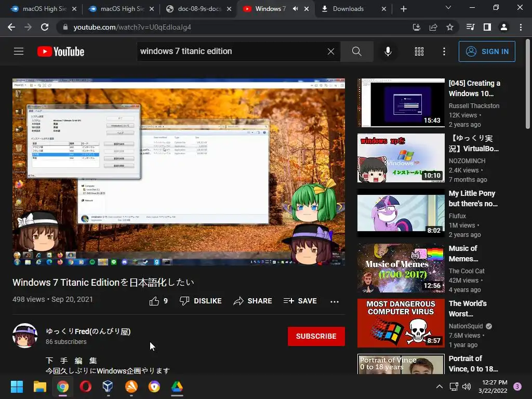This screenshot has width=532, height=399.
Task: Open the channel avatar of ゆっくりFred
Action: coord(25,336)
